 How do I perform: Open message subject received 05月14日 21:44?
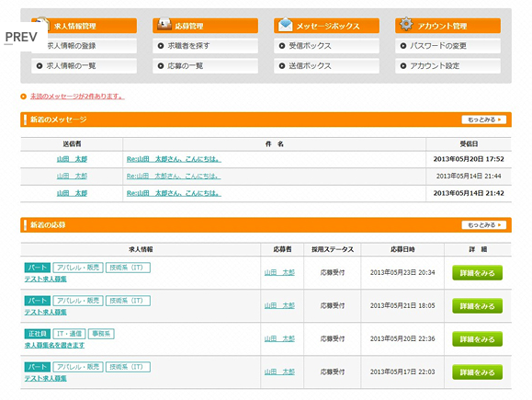pos(174,176)
